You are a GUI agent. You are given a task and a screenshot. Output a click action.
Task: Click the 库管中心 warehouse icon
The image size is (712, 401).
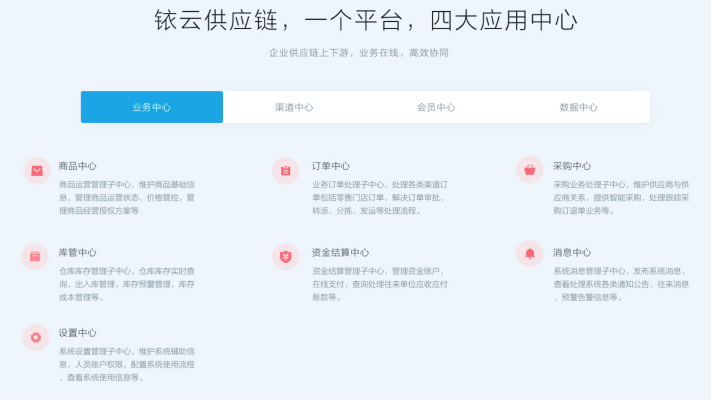coord(35,256)
